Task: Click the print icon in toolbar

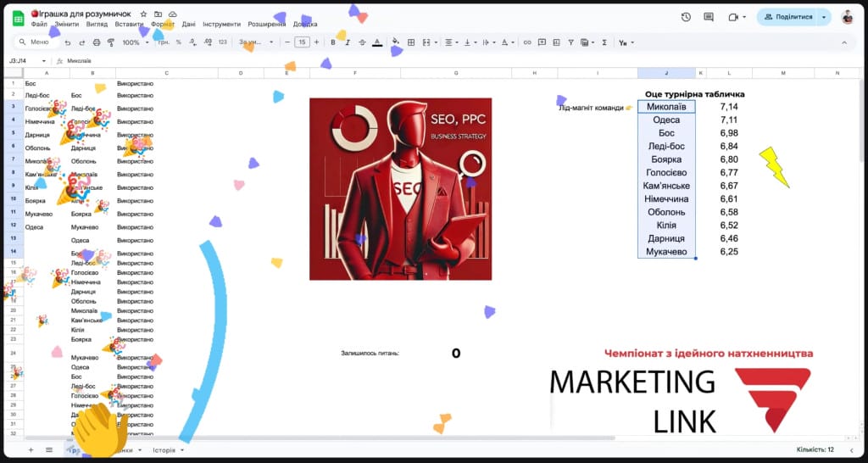Action: coord(97,42)
